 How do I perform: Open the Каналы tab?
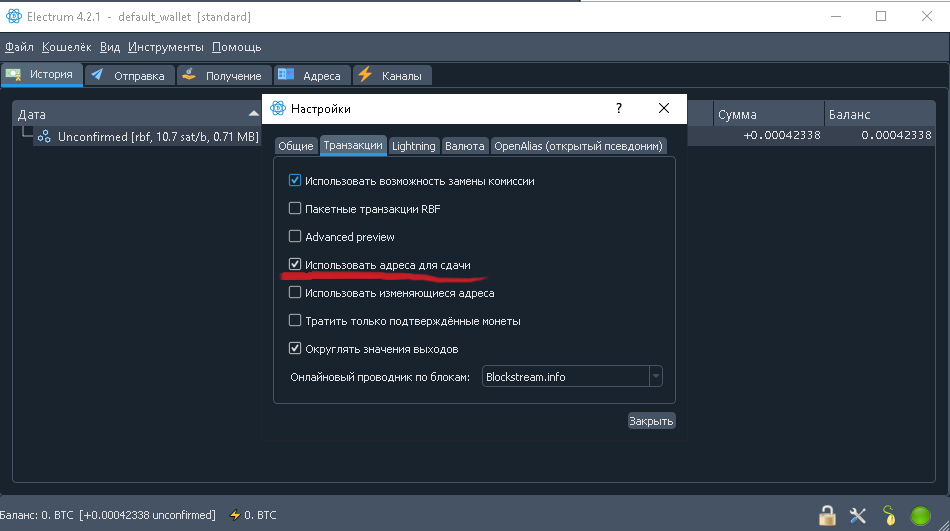[x=392, y=76]
